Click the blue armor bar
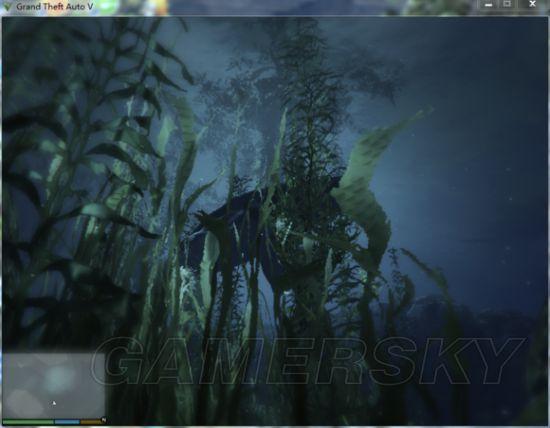The image size is (550, 428). tap(67, 422)
